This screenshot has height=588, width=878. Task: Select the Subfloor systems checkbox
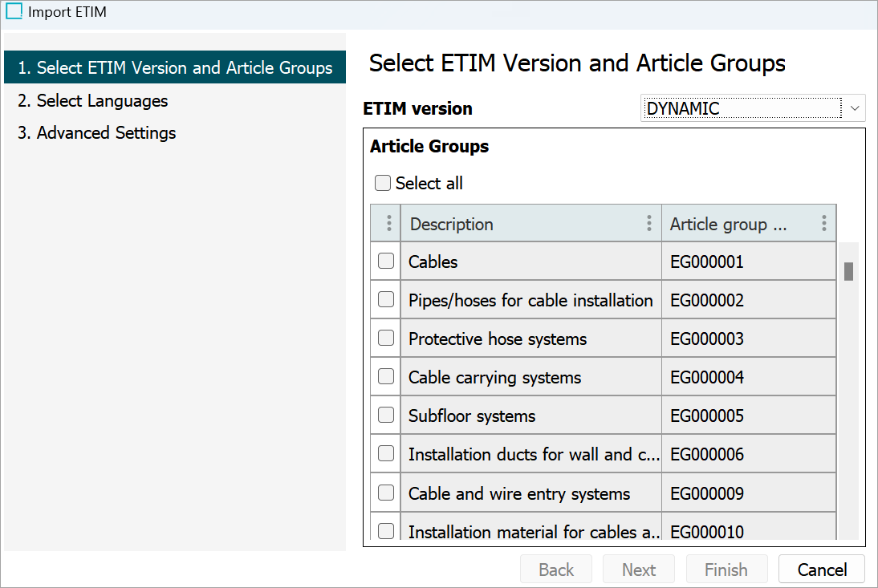[x=386, y=415]
